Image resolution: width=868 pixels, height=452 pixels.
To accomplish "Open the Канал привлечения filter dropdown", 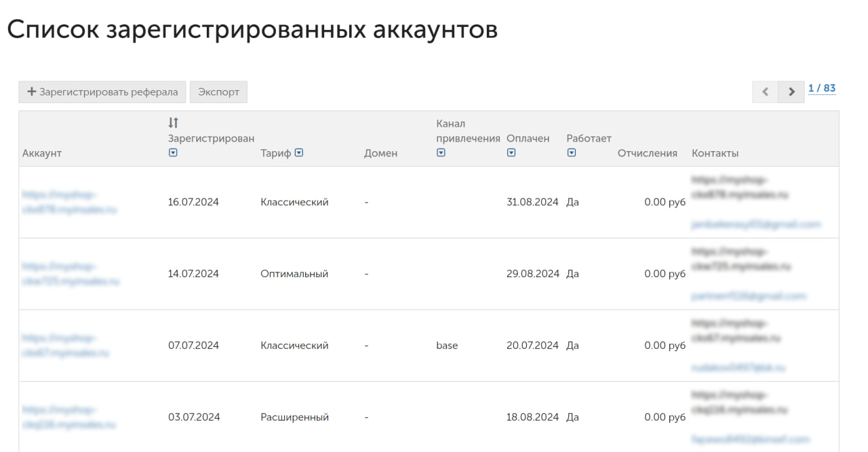I will click(441, 153).
